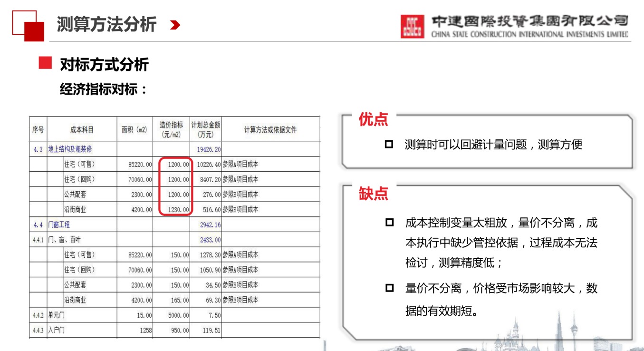The height and width of the screenshot is (351, 644).
Task: Click the red chevron beside 测算方法分析
Action: tap(175, 25)
